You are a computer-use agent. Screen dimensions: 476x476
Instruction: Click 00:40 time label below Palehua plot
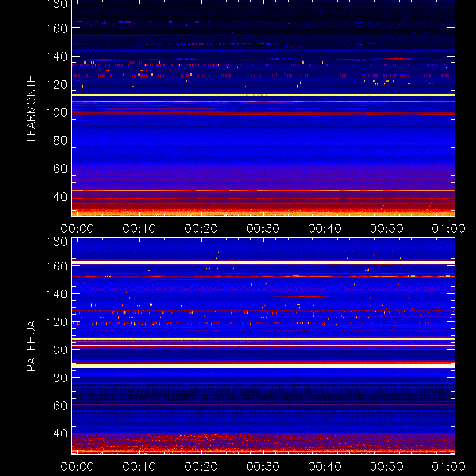tap(325, 466)
